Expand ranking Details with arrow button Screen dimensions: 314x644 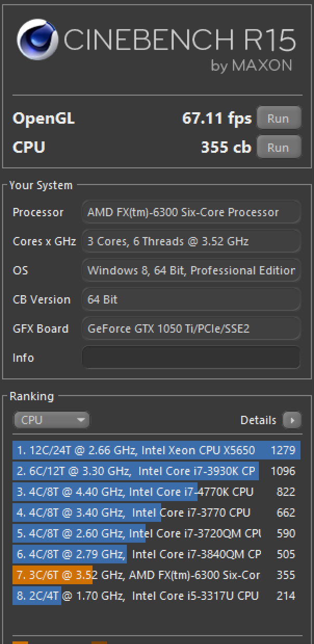(x=292, y=420)
